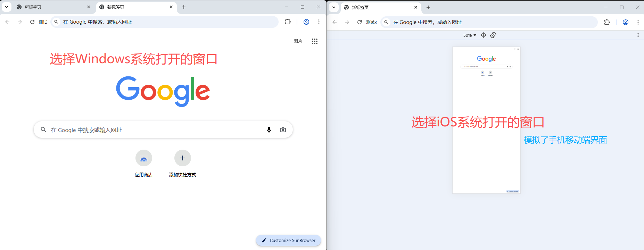Screen dimensions: 644x250
Task: Open browser three-dot menu in right window
Action: [638, 22]
